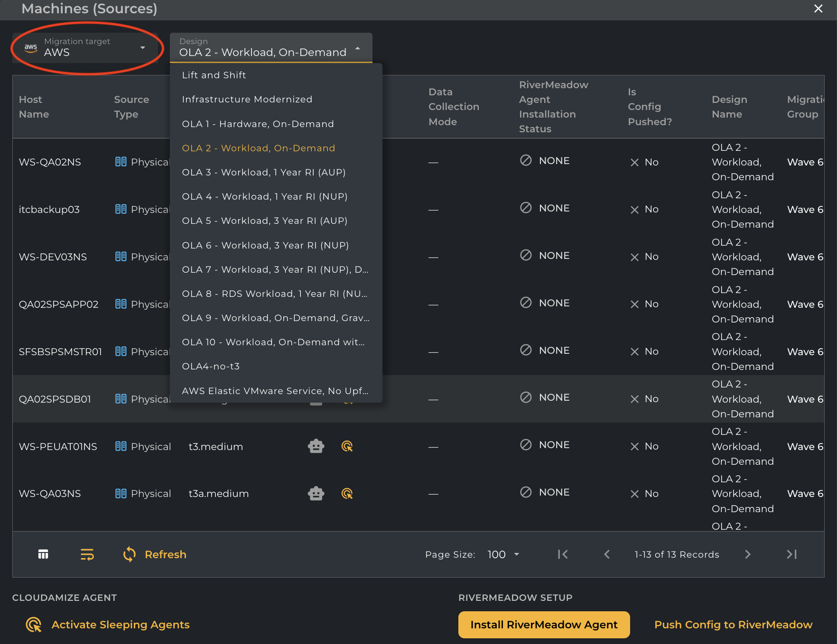837x644 pixels.
Task: Go to the previous records page
Action: click(607, 554)
